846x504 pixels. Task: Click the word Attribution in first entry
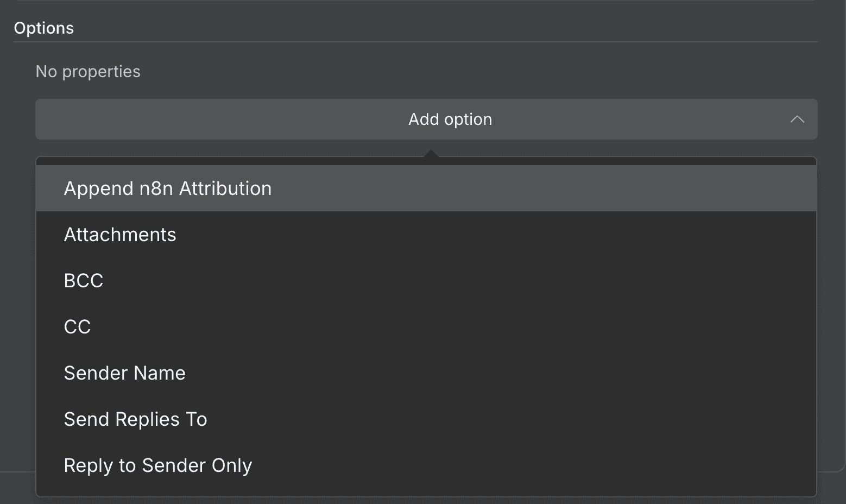tap(225, 188)
